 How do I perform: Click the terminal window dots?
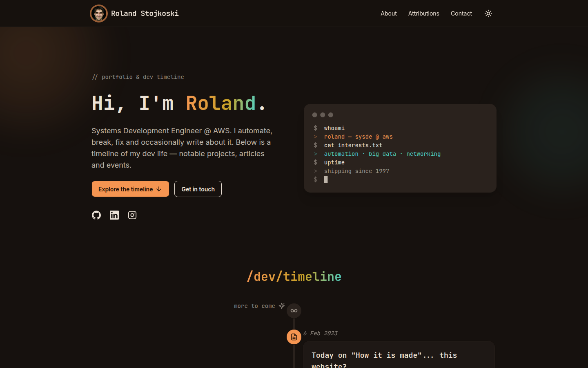point(323,115)
